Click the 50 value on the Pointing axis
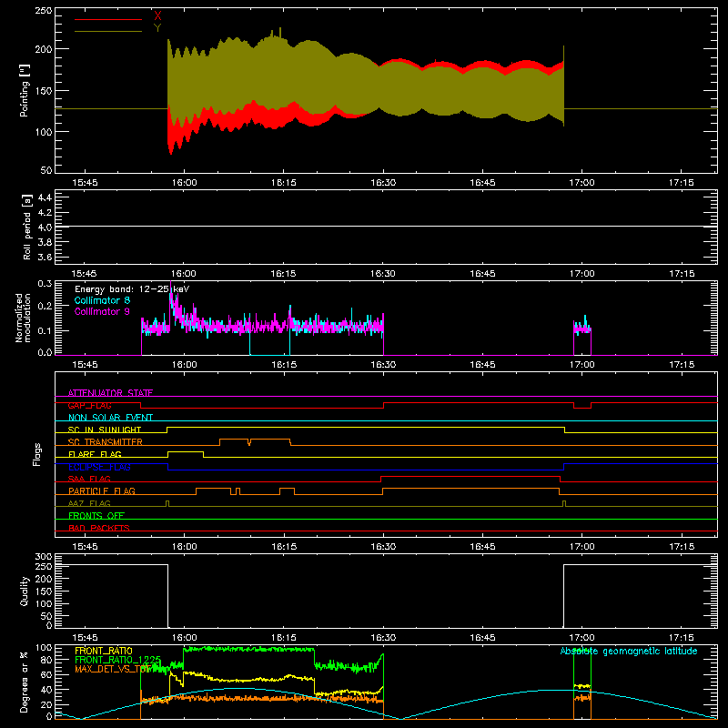This screenshot has width=728, height=728. pyautogui.click(x=46, y=170)
